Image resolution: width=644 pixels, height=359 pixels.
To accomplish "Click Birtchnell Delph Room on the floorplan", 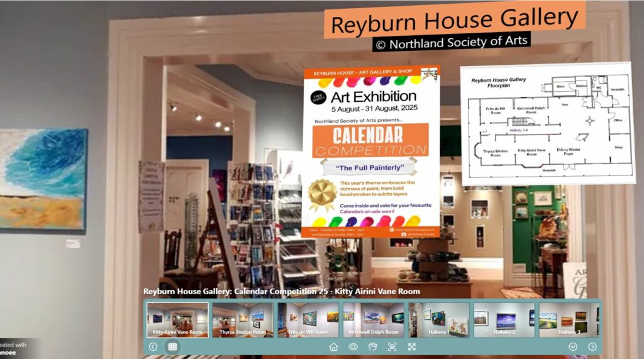I will [531, 110].
